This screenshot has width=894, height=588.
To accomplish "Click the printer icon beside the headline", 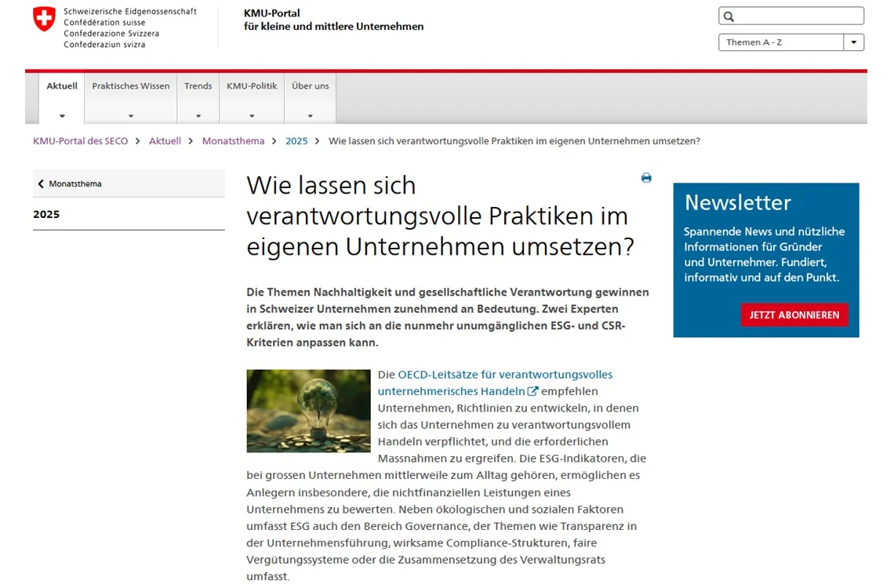I will [646, 178].
